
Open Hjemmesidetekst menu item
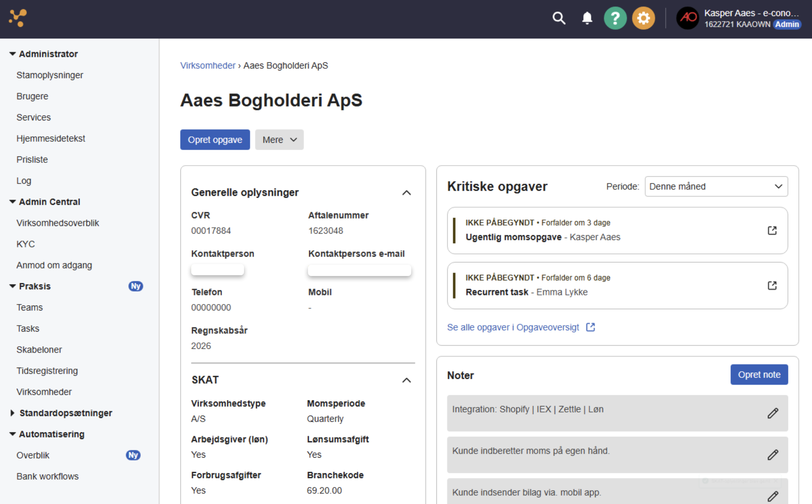pos(50,138)
